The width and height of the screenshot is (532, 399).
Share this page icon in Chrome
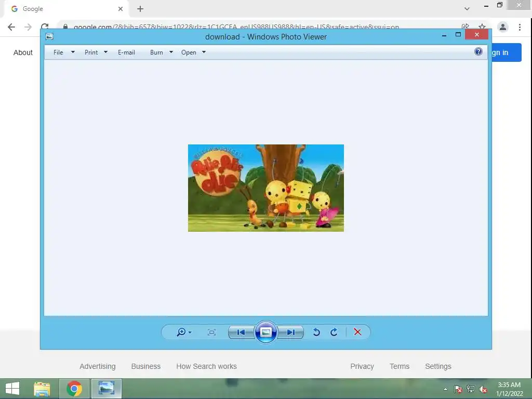465,27
